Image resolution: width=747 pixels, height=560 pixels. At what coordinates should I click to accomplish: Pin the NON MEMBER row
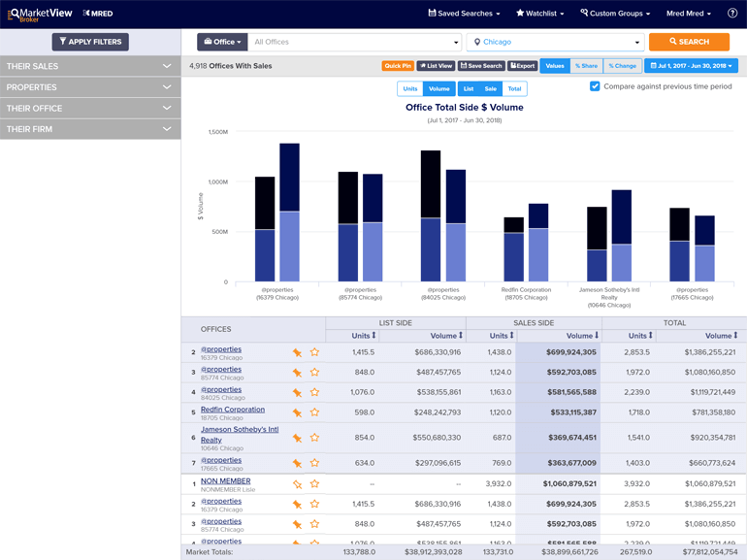297,484
